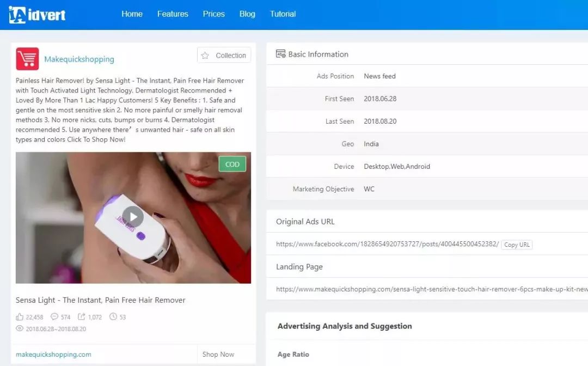Click the clock duration icon
Viewport: 588px width, 366px height.
(x=113, y=316)
